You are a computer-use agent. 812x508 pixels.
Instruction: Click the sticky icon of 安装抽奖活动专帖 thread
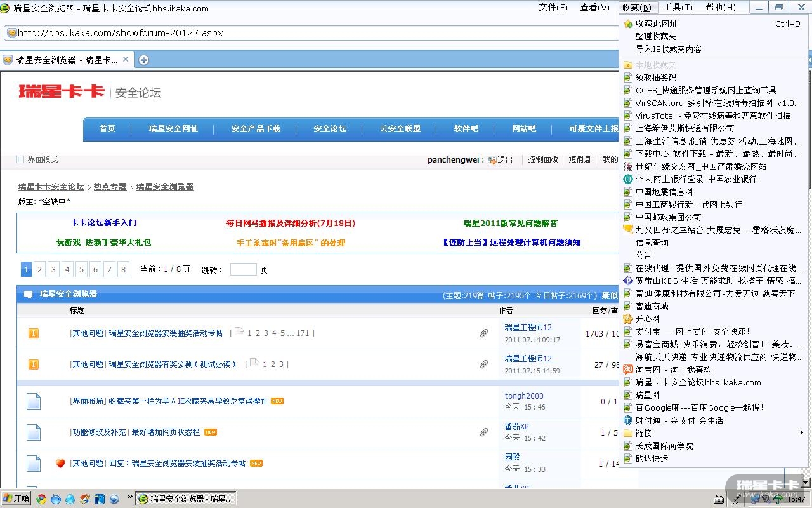click(34, 333)
